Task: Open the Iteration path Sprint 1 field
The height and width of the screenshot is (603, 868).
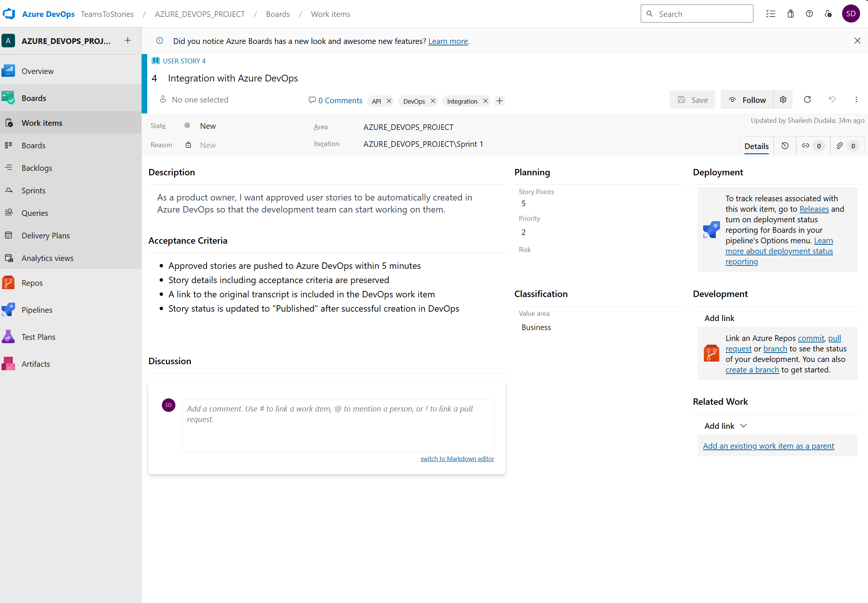Action: click(x=423, y=144)
